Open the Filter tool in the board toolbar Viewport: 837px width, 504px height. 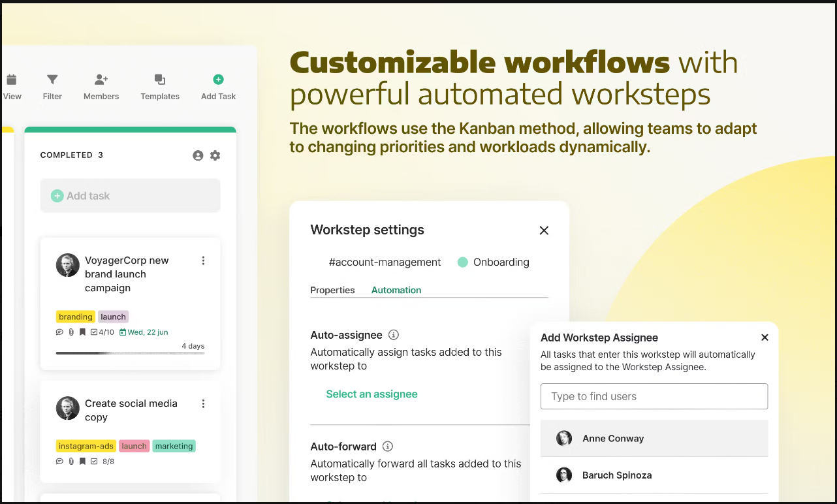52,80
